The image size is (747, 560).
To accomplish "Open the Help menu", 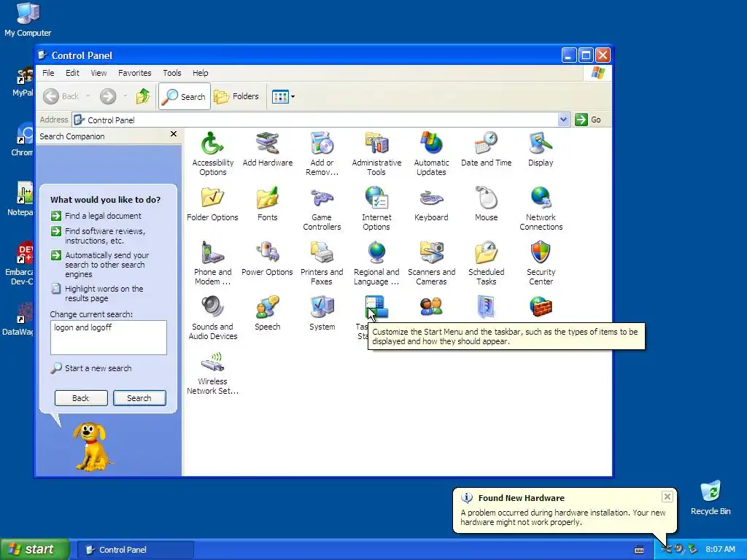I will click(x=200, y=73).
